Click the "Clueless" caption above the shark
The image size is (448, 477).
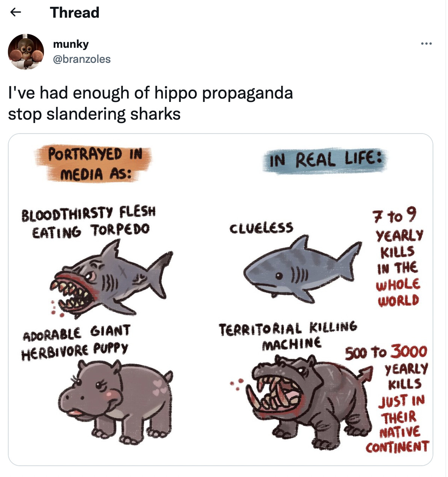261,228
